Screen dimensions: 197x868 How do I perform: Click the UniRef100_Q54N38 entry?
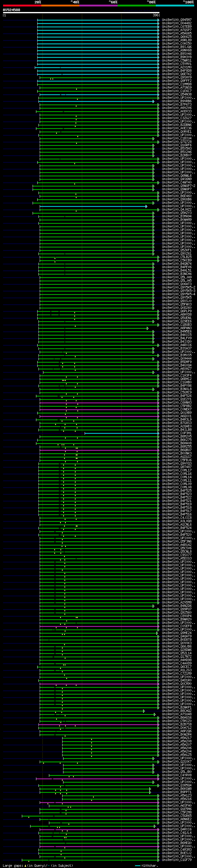point(177,94)
